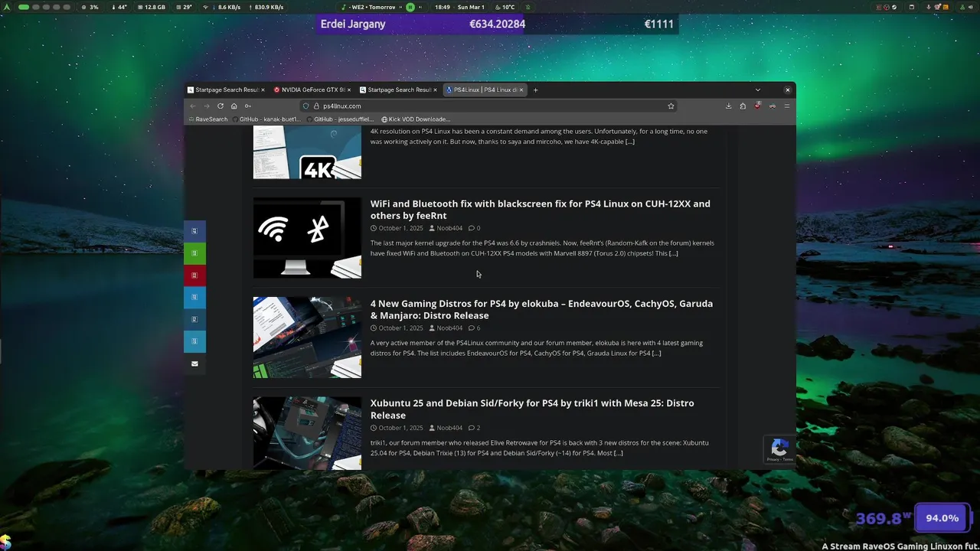Switch to the first Startpage Search Results tab

pyautogui.click(x=227, y=90)
